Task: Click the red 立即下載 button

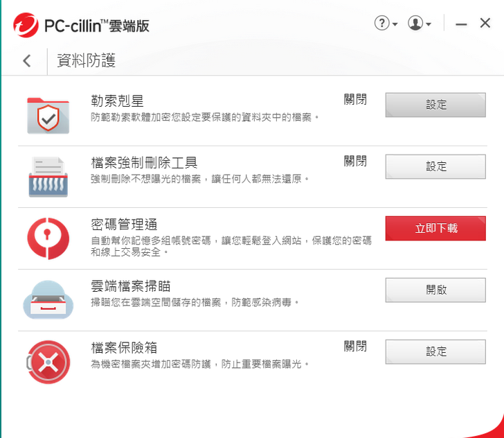Action: 435,228
